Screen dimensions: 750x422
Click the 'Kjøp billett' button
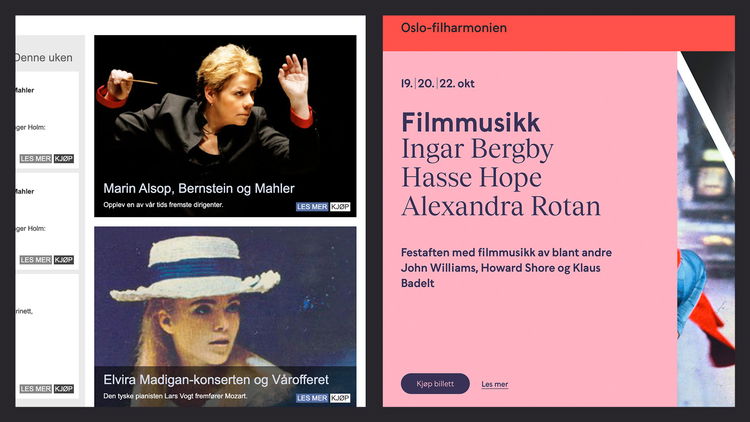coord(435,384)
